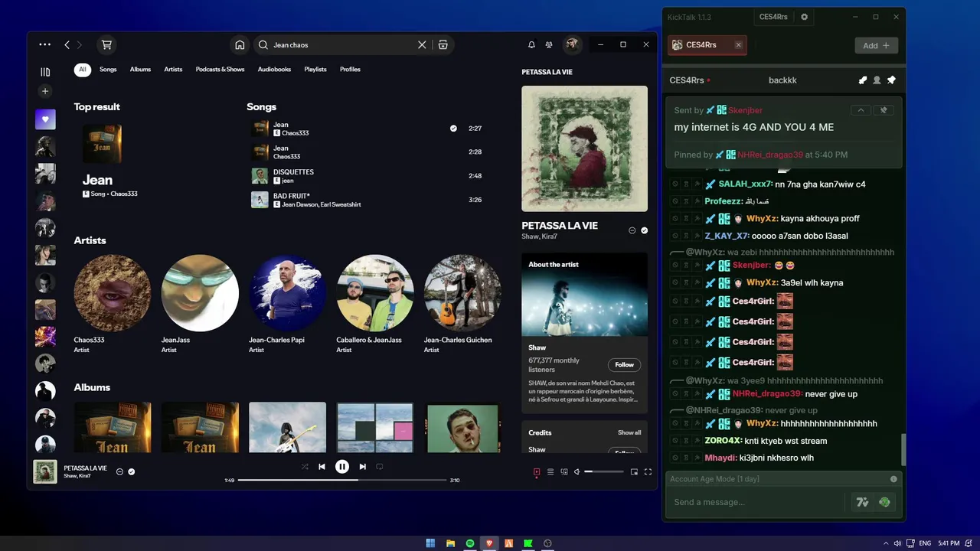The width and height of the screenshot is (980, 551).
Task: Open the Spotify three-dot menu
Action: point(45,44)
